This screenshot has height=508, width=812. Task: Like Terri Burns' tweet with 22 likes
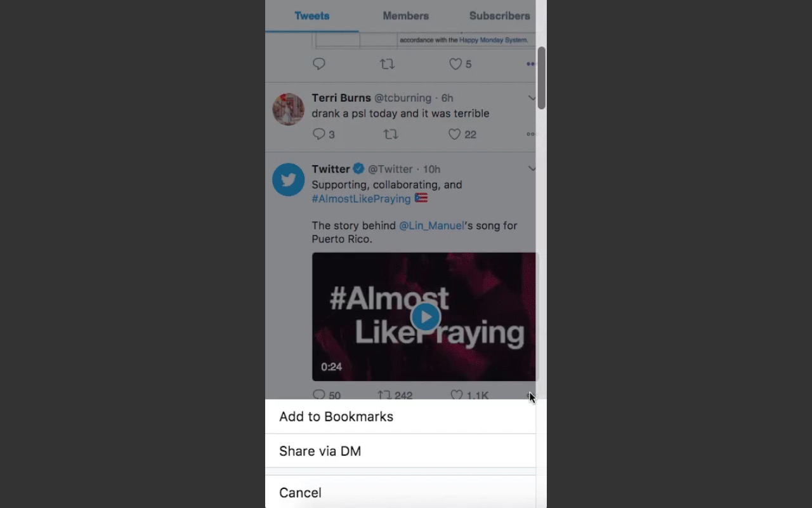pos(455,134)
